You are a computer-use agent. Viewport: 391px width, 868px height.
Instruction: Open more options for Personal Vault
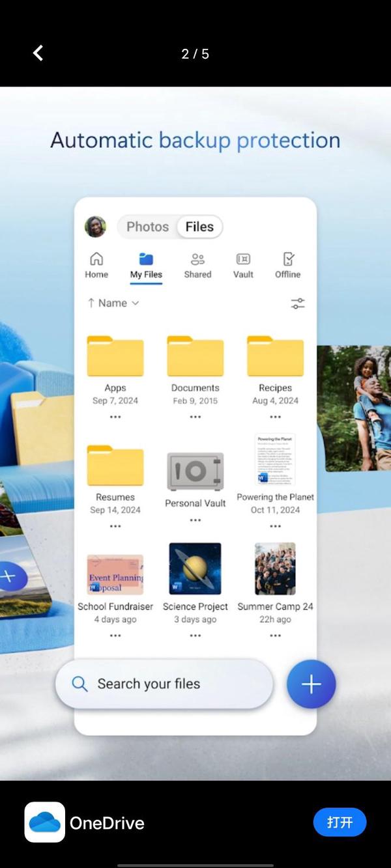coord(195,520)
